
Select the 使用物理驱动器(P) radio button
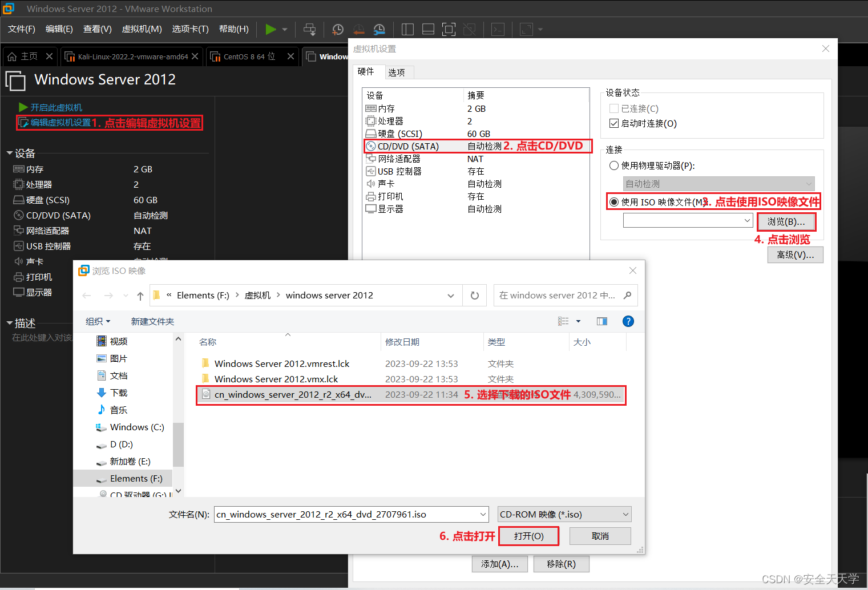(x=614, y=165)
